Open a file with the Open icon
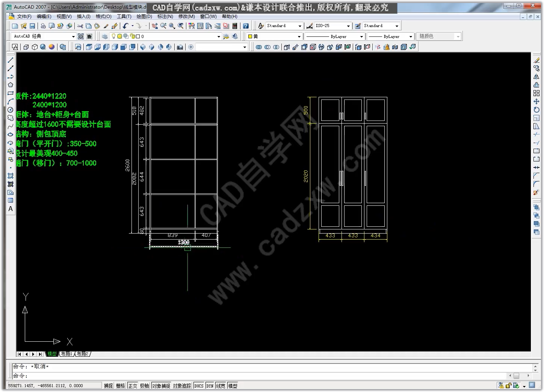Viewport: 544px width, 392px height. 24,26
